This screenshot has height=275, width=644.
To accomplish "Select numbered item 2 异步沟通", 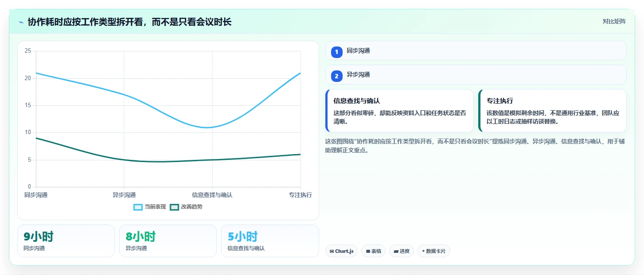I will tap(476, 75).
